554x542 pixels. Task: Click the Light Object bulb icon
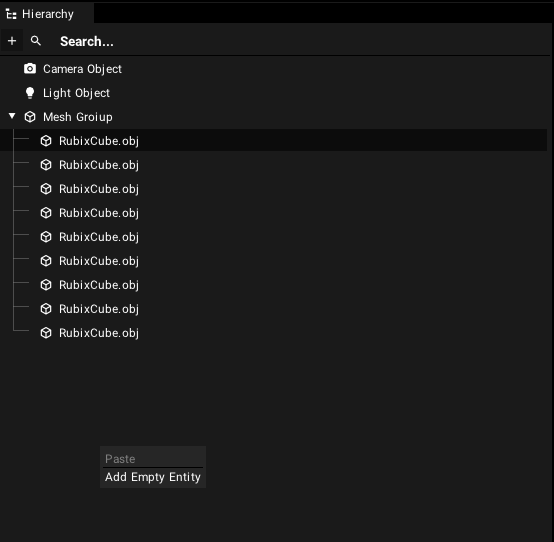(x=30, y=93)
